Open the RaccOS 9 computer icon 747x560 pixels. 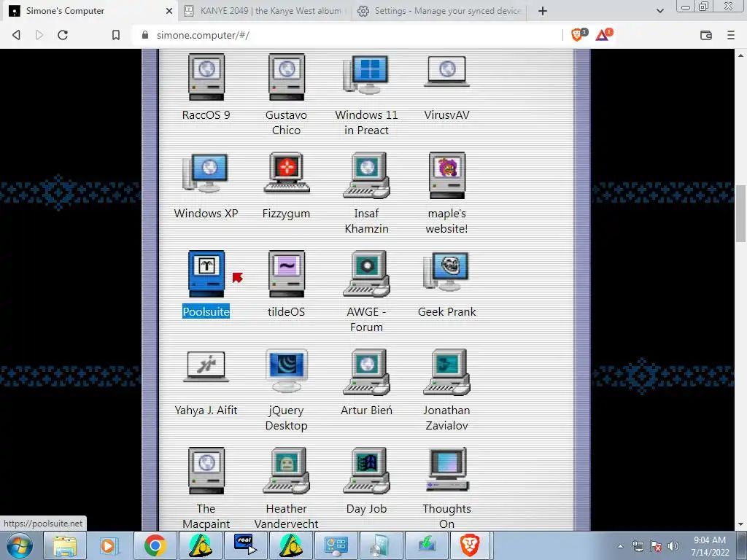pyautogui.click(x=206, y=77)
